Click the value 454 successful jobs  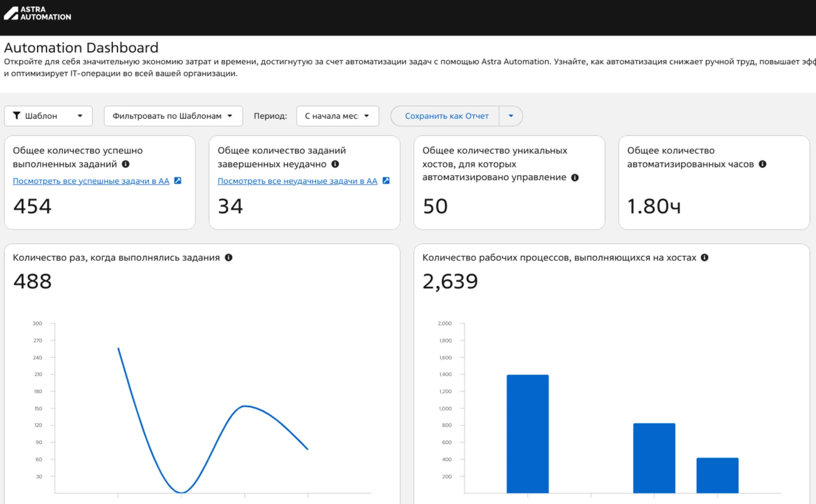coord(32,206)
